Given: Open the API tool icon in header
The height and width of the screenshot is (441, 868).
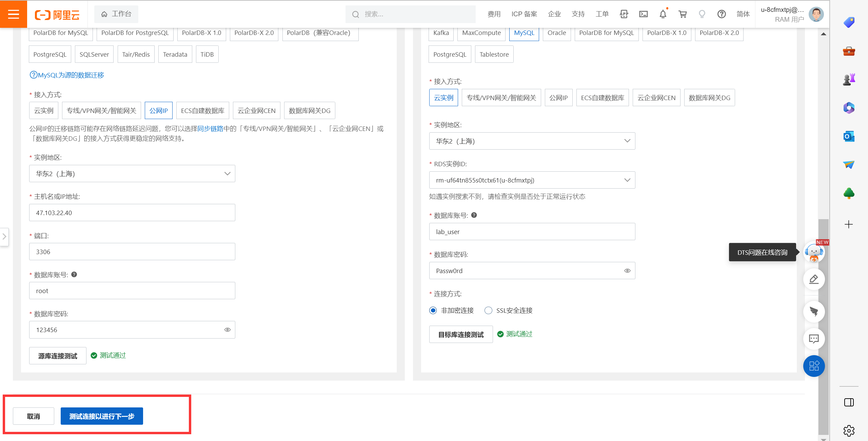Looking at the screenshot, I should 624,14.
